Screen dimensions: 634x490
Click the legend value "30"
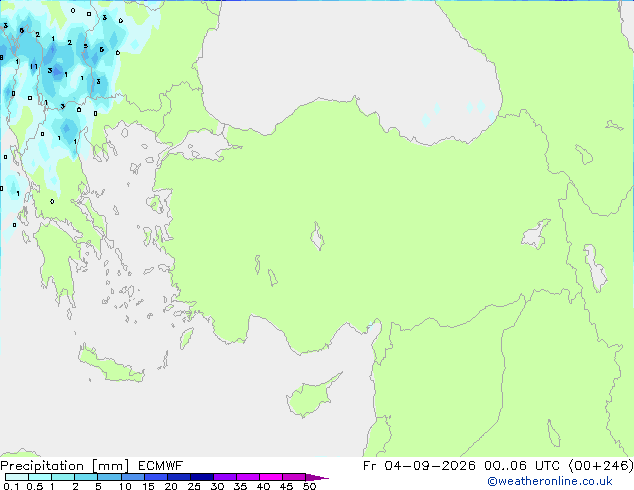tap(217, 486)
